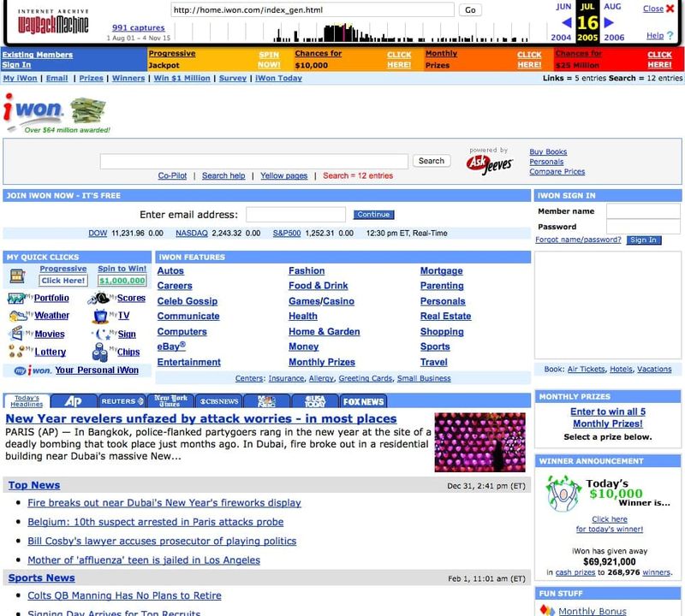The image size is (685, 616).
Task: Click the Password field
Action: point(643,227)
